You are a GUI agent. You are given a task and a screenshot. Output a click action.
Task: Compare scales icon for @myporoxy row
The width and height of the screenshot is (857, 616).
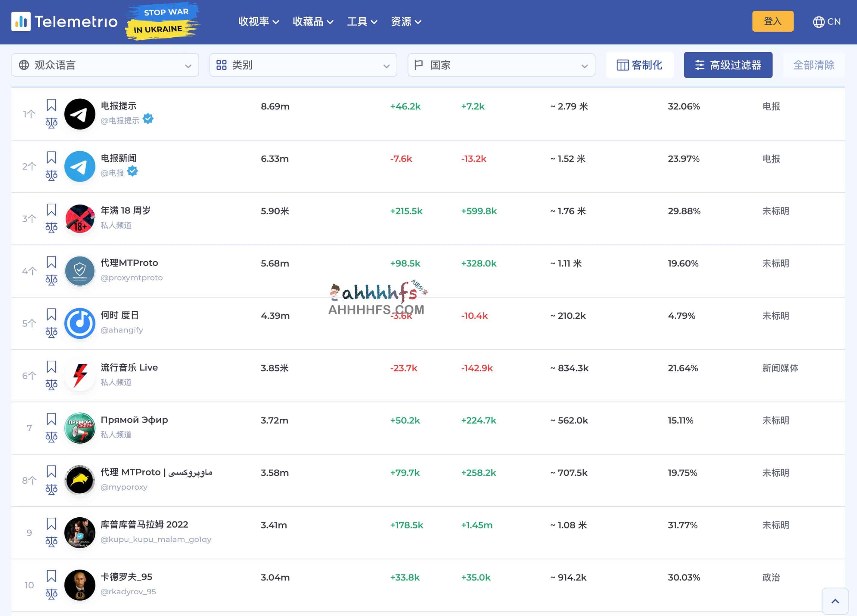point(51,489)
